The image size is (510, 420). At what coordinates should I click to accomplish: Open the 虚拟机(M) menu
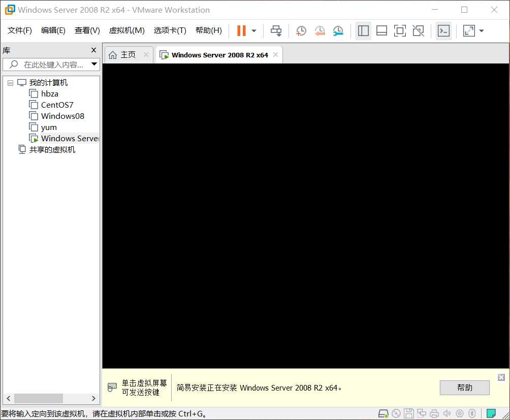coord(127,30)
